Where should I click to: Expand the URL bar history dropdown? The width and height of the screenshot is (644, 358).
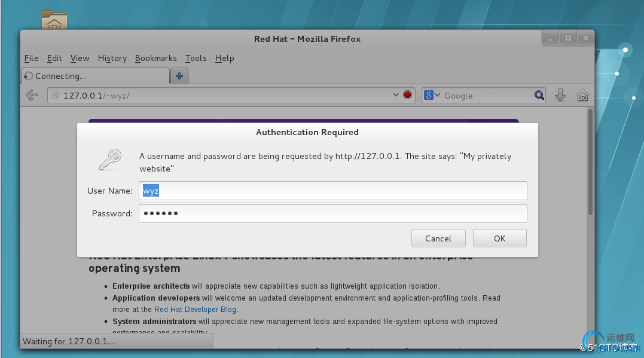pos(396,95)
